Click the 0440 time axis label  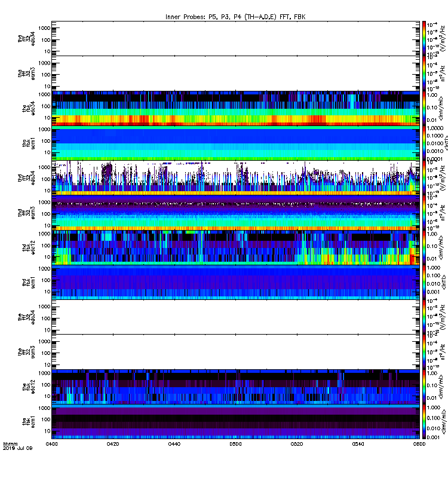coord(174,444)
